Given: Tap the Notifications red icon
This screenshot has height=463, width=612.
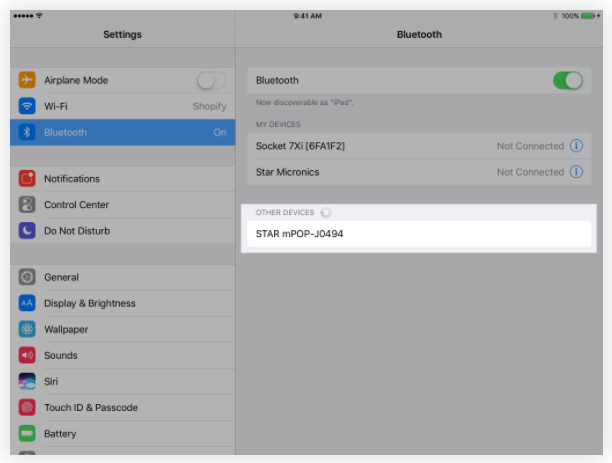Looking at the screenshot, I should (x=27, y=178).
